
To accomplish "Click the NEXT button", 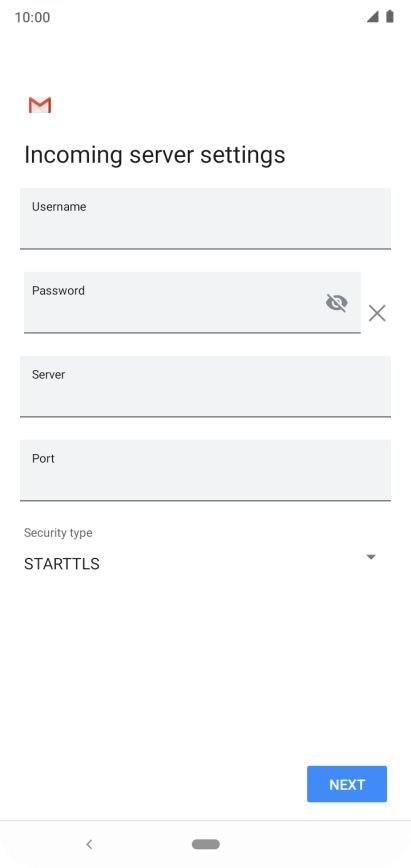I will tap(347, 784).
